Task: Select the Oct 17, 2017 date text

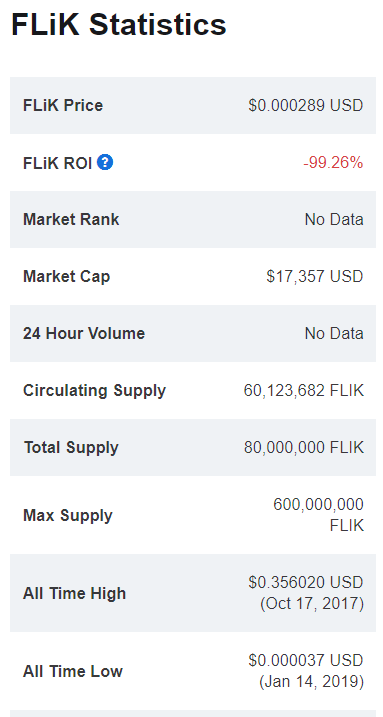Action: click(x=312, y=604)
